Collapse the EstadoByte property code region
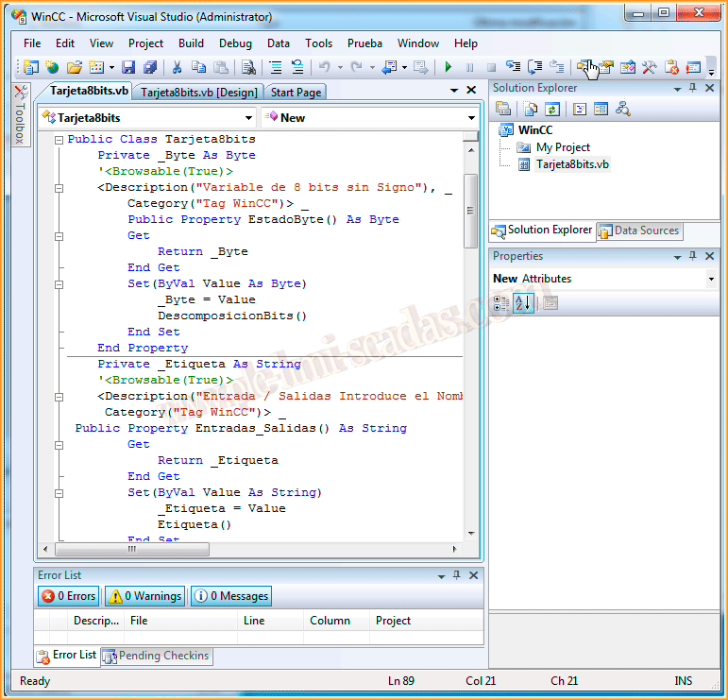The image size is (728, 700). point(59,187)
